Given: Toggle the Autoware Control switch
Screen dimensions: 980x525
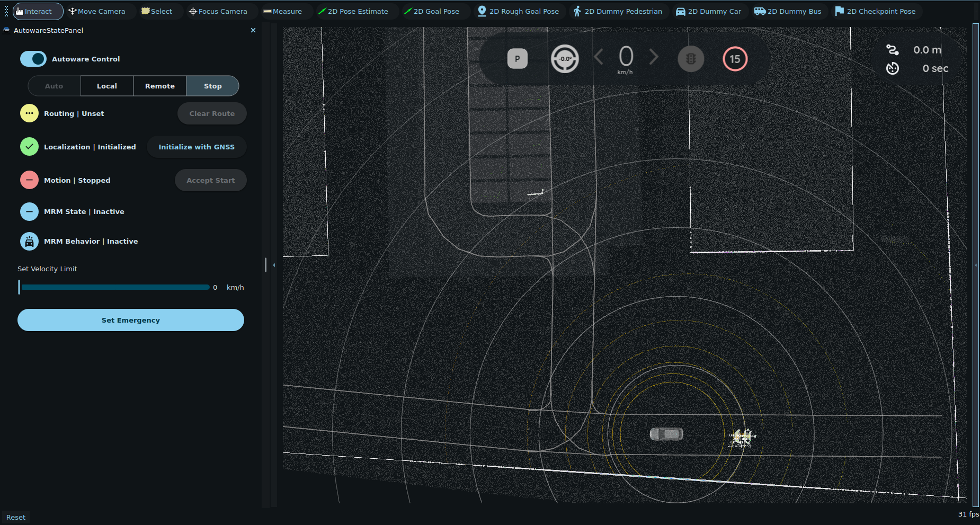Looking at the screenshot, I should [x=33, y=59].
